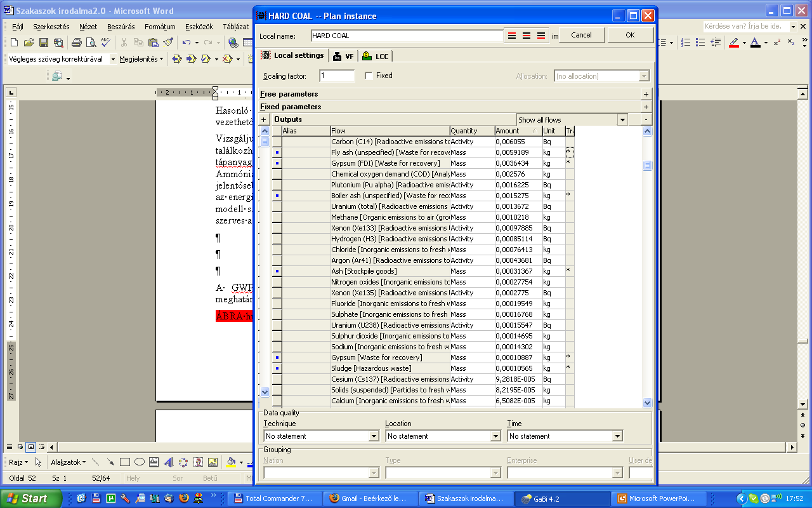Image resolution: width=812 pixels, height=508 pixels.
Task: Open the Végleges szöveg korrektúrával dropdown
Action: point(114,59)
